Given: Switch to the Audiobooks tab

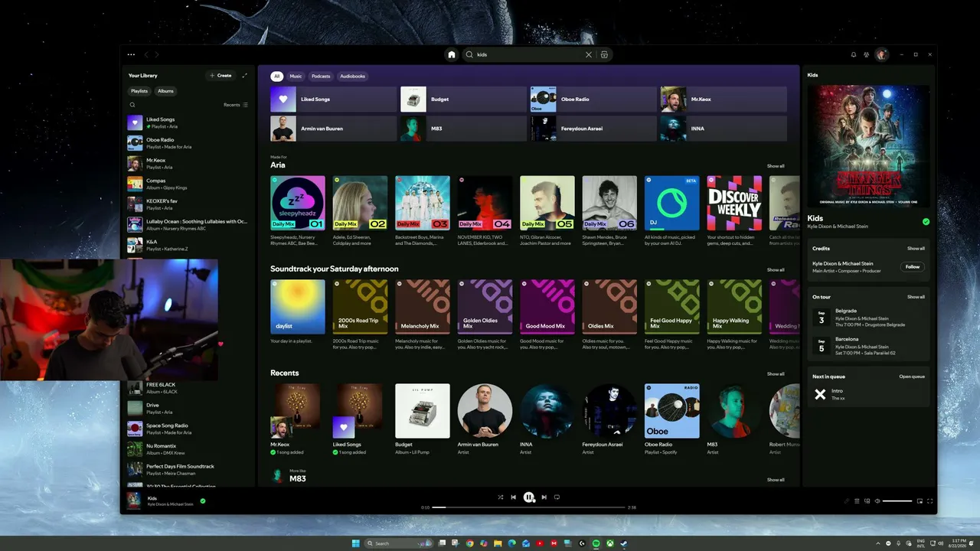Looking at the screenshot, I should pyautogui.click(x=352, y=77).
